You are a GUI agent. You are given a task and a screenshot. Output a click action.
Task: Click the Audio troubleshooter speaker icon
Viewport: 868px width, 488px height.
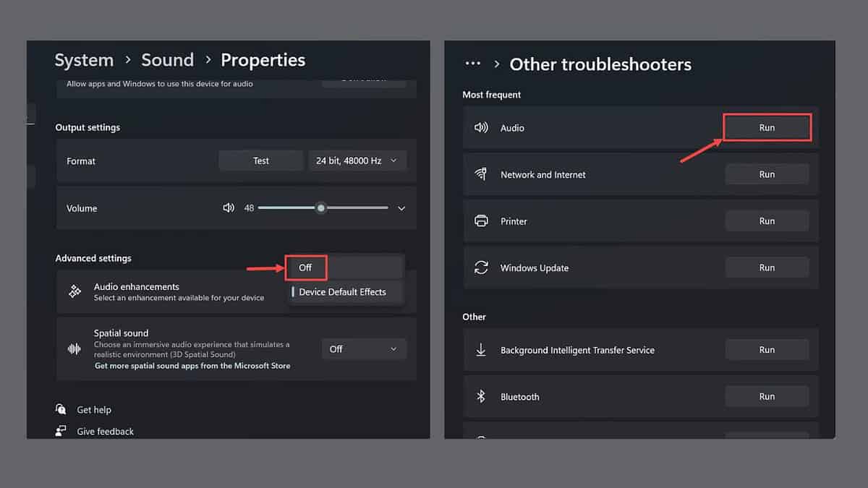click(481, 127)
